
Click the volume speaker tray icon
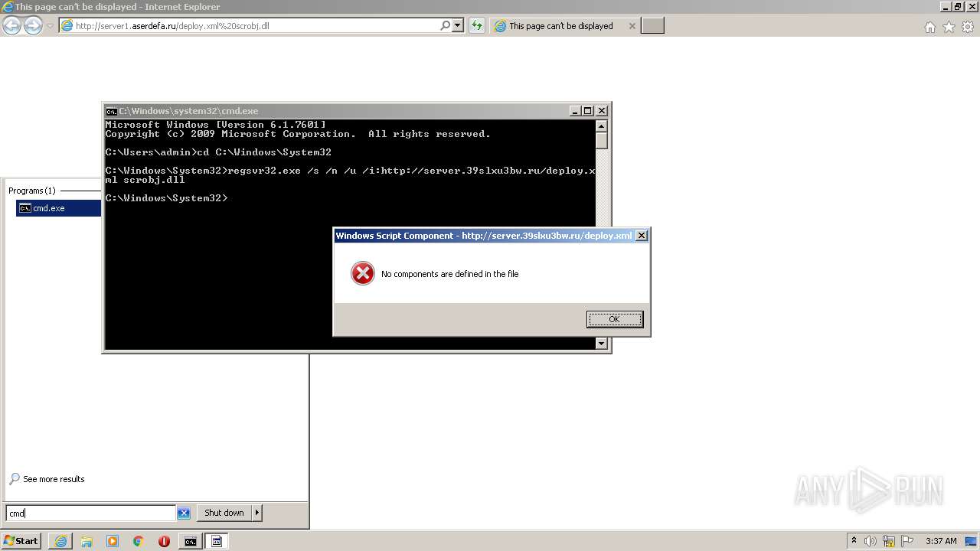pos(871,541)
